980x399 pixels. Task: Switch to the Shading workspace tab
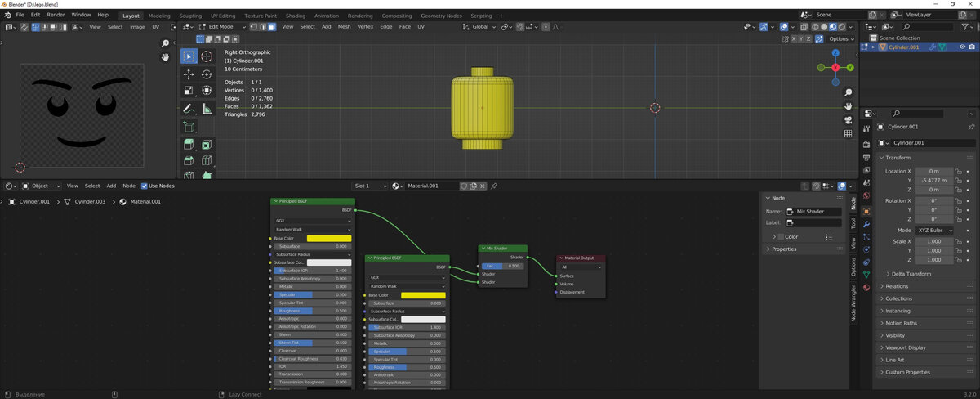click(295, 16)
